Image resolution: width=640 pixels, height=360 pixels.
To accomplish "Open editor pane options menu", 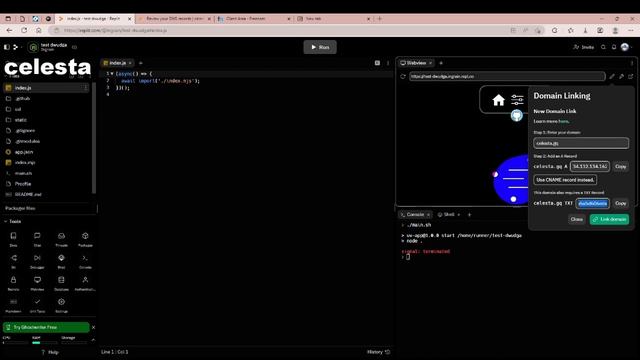I will tap(388, 63).
